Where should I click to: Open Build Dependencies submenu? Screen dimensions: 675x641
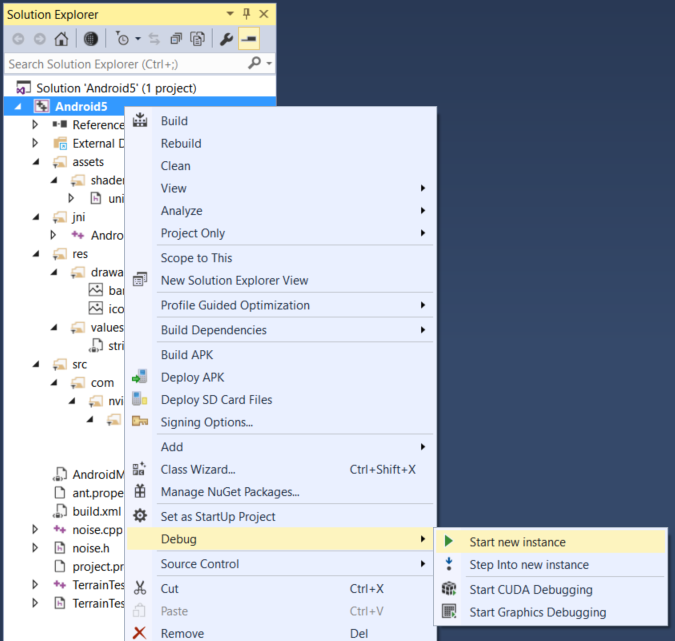(x=281, y=330)
